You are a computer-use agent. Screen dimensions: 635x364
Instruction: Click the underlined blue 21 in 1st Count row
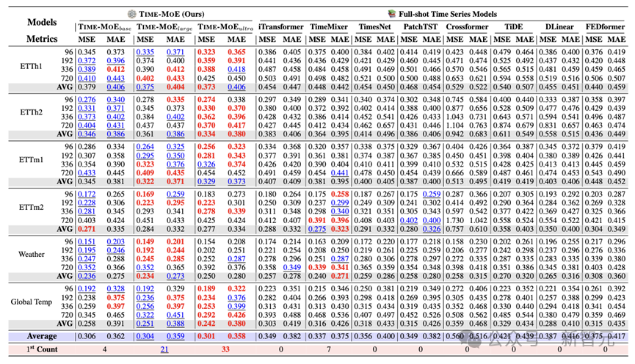point(164,349)
